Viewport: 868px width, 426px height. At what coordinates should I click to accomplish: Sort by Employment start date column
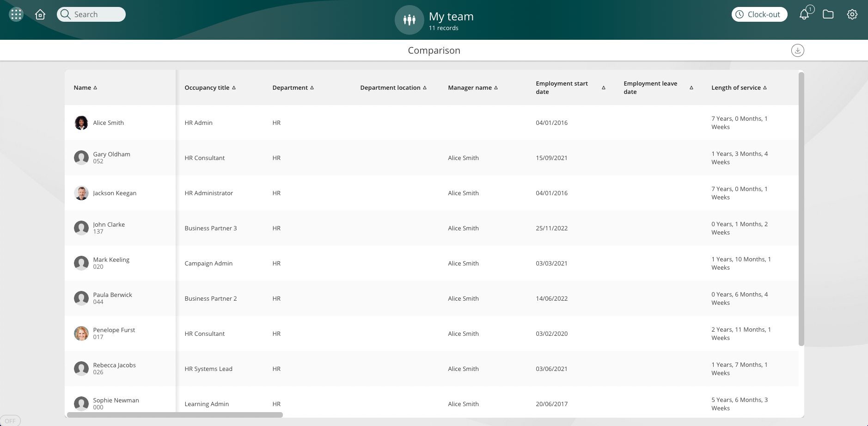[571, 87]
